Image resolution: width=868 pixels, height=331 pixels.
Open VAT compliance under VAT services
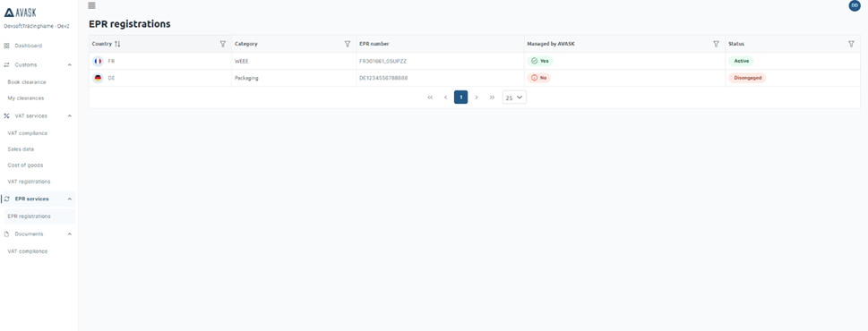pyautogui.click(x=28, y=133)
